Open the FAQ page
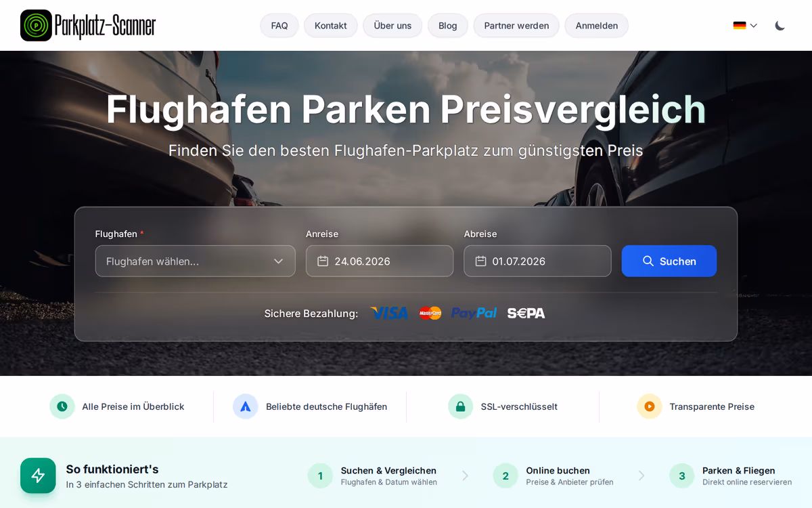The image size is (812, 508). [279, 26]
